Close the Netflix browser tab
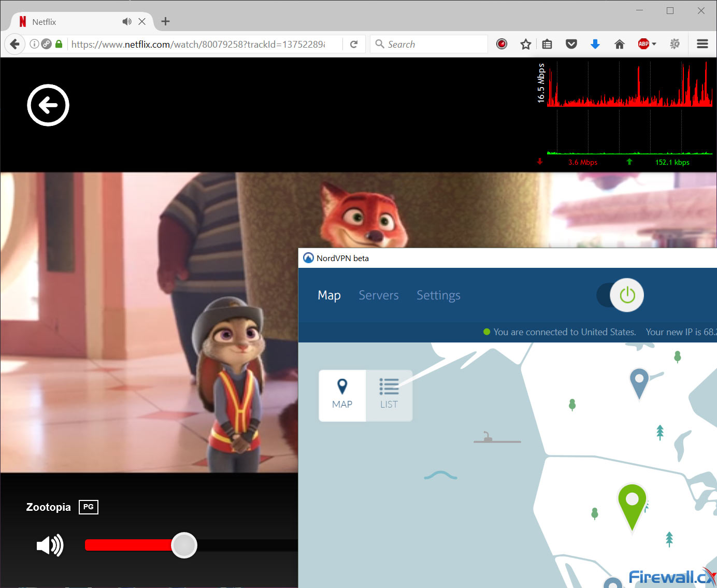 142,22
